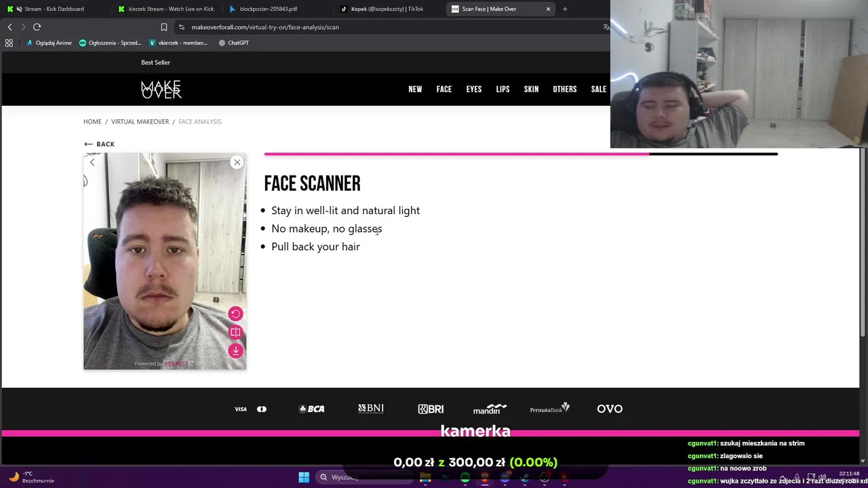868x488 pixels.
Task: Click the BCA bank logo
Action: click(312, 409)
